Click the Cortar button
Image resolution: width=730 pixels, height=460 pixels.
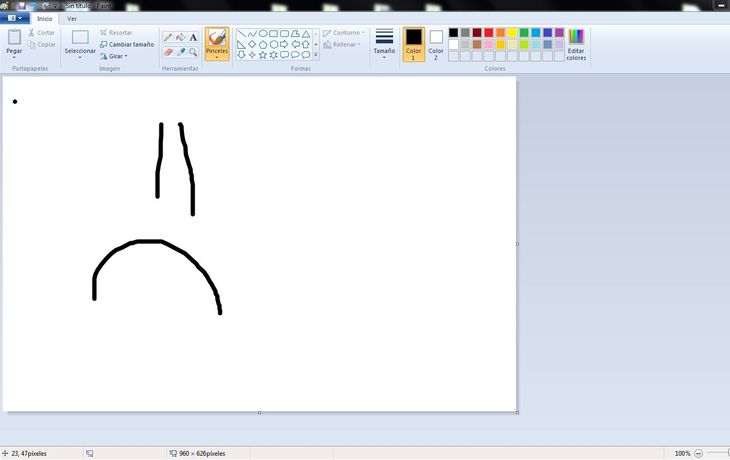coord(41,33)
